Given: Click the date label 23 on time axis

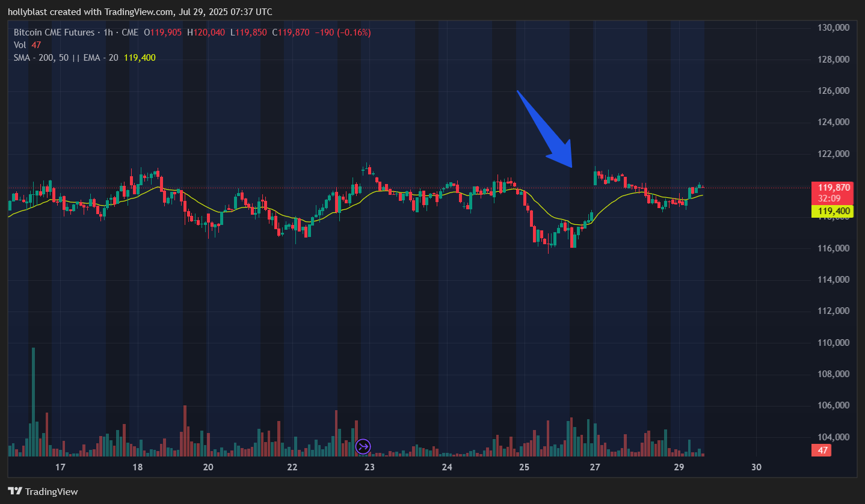Looking at the screenshot, I should [369, 467].
